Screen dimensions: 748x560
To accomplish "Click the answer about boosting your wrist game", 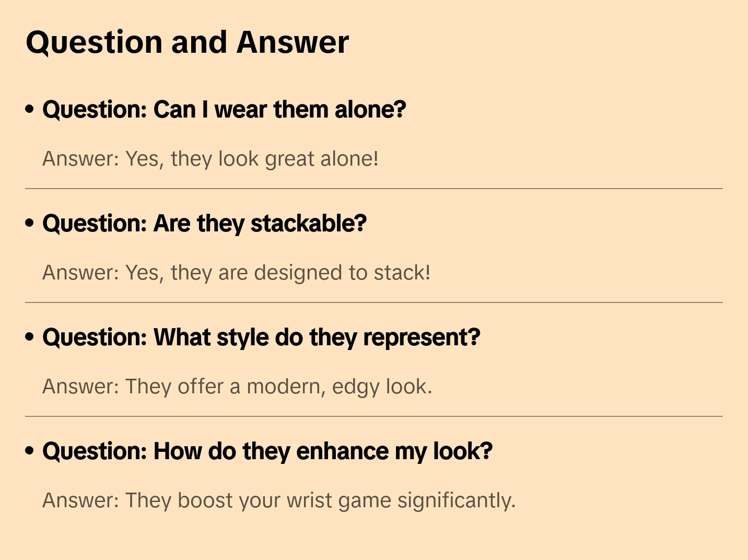I will (x=279, y=500).
